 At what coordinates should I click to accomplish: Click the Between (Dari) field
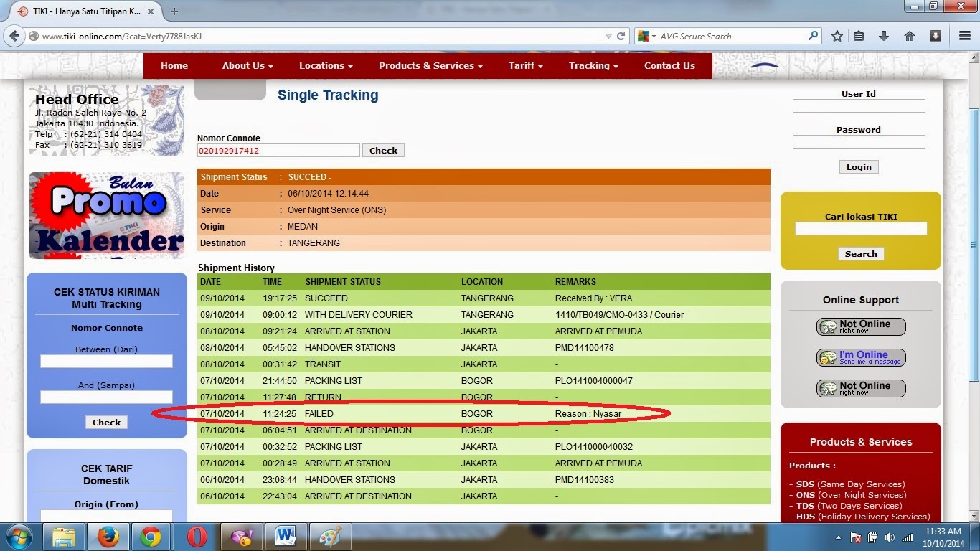pyautogui.click(x=106, y=362)
